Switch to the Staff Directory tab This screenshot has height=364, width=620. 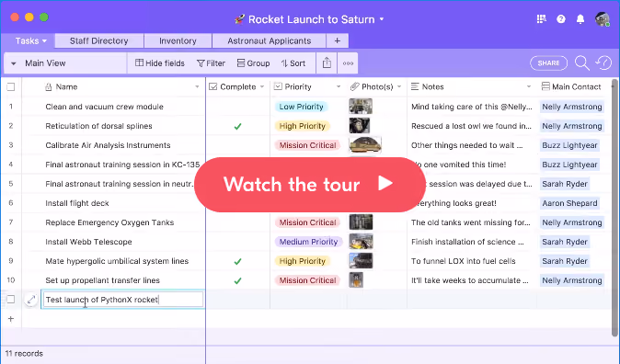click(98, 40)
